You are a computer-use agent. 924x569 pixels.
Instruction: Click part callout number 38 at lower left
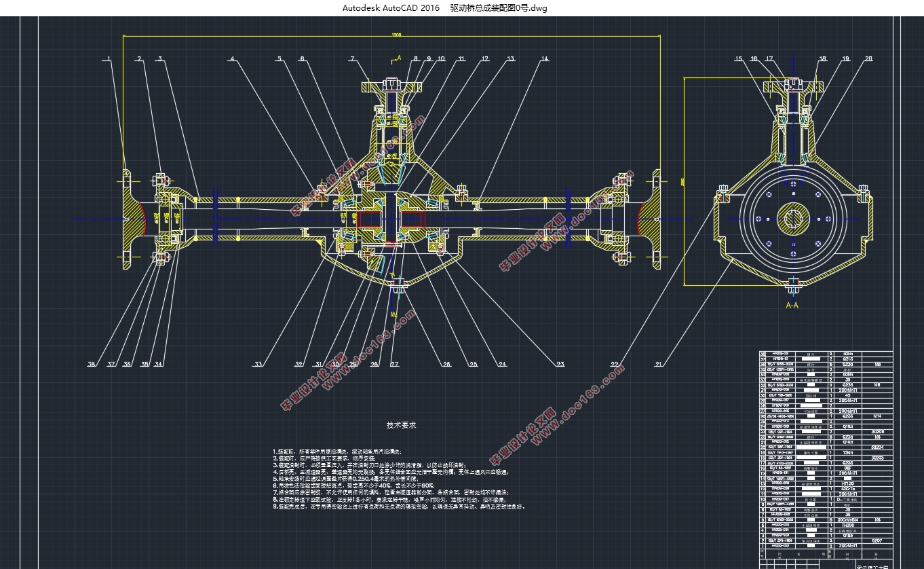92,365
